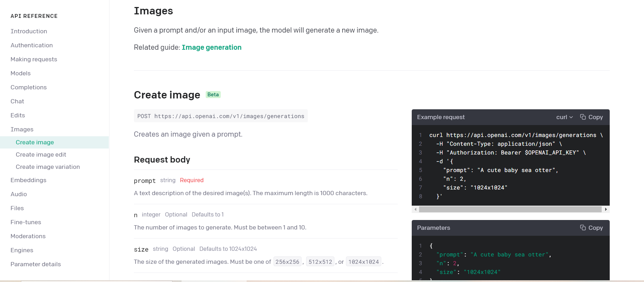The image size is (644, 282).
Task: Go to Files in sidebar
Action: click(x=17, y=208)
